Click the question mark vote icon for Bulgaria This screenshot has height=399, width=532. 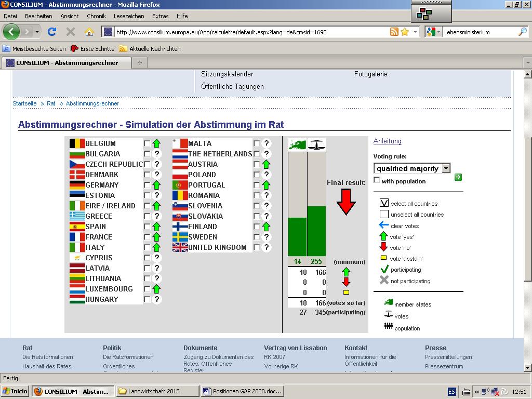point(156,154)
